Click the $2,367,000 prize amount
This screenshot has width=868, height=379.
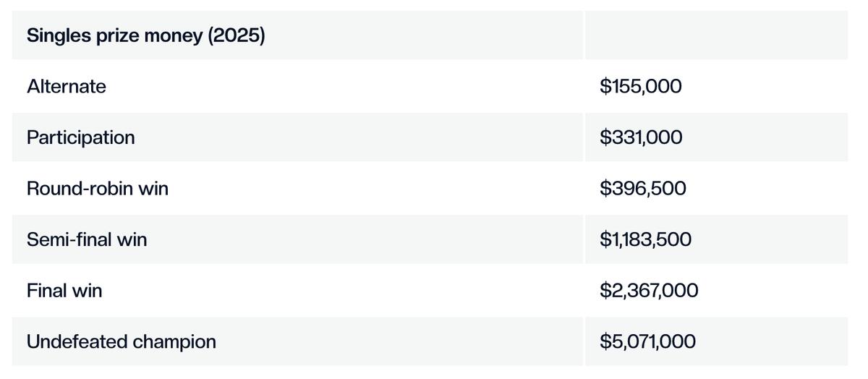click(x=649, y=291)
